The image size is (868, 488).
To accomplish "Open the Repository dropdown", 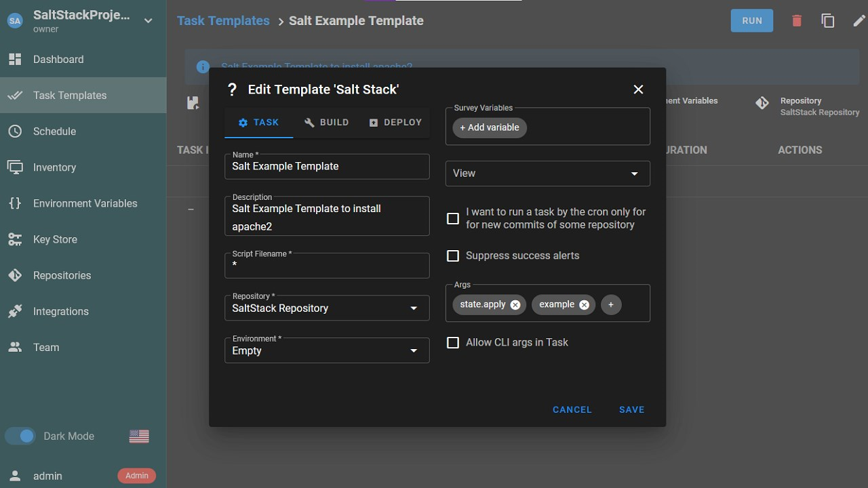I will click(x=327, y=308).
